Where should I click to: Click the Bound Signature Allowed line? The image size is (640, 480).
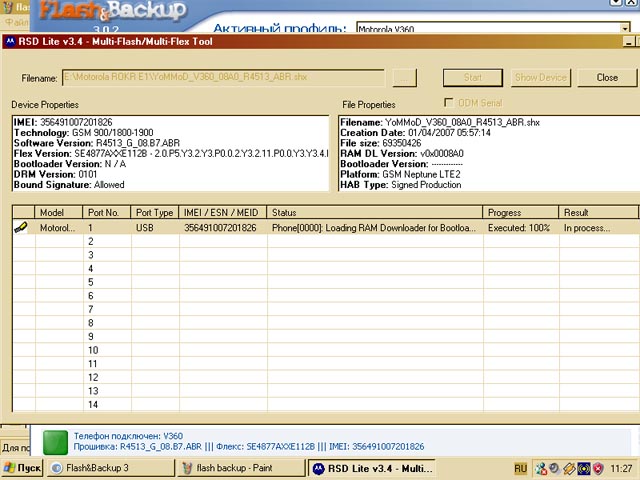point(69,185)
